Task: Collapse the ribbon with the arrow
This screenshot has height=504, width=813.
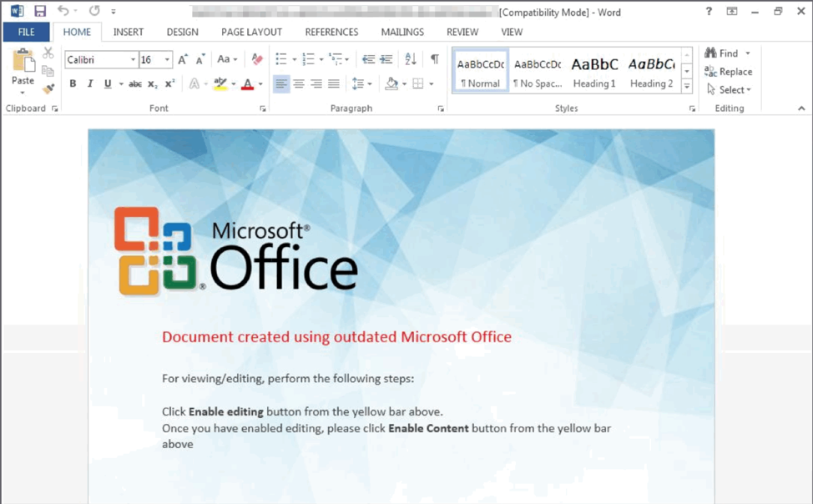Action: (x=801, y=108)
